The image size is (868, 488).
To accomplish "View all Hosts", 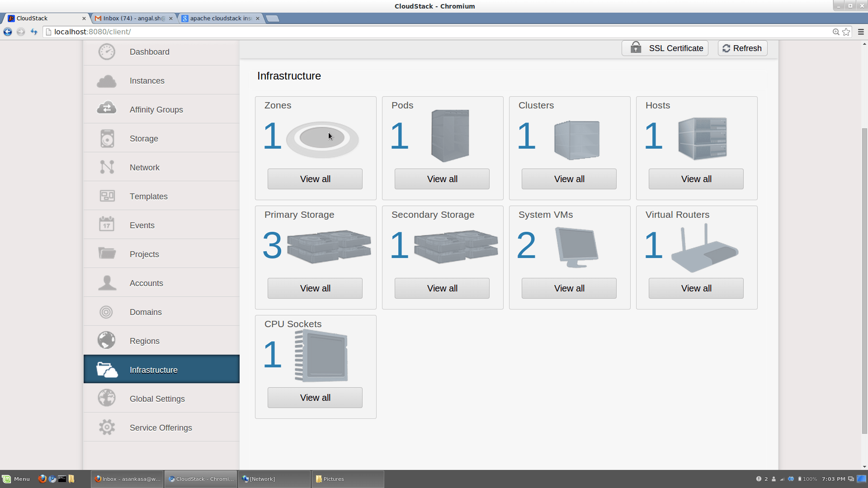I will 696,179.
